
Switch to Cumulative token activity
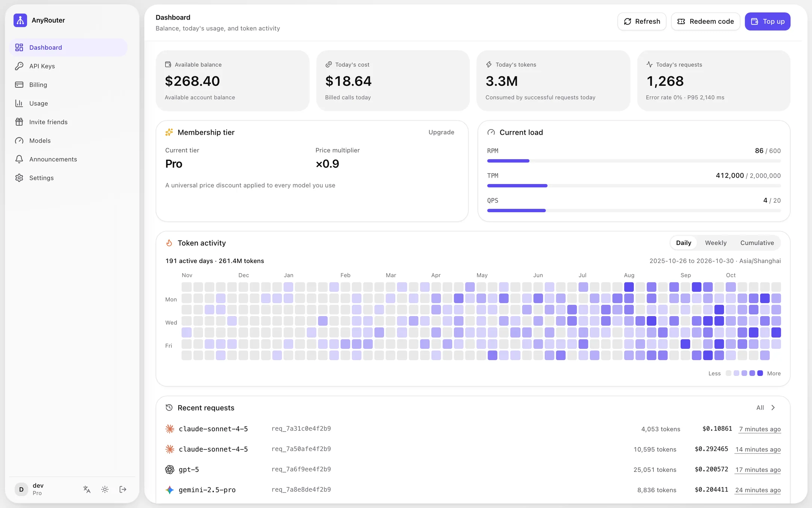point(757,243)
